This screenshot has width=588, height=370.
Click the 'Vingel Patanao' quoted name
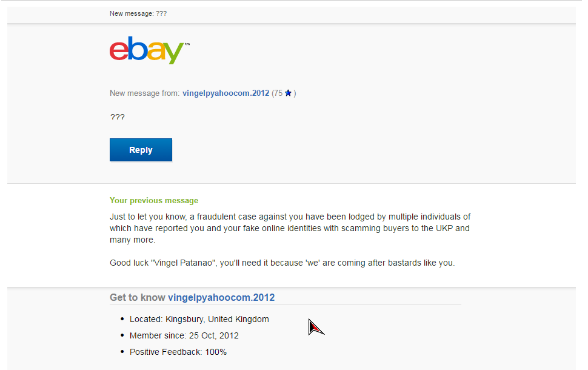click(184, 263)
